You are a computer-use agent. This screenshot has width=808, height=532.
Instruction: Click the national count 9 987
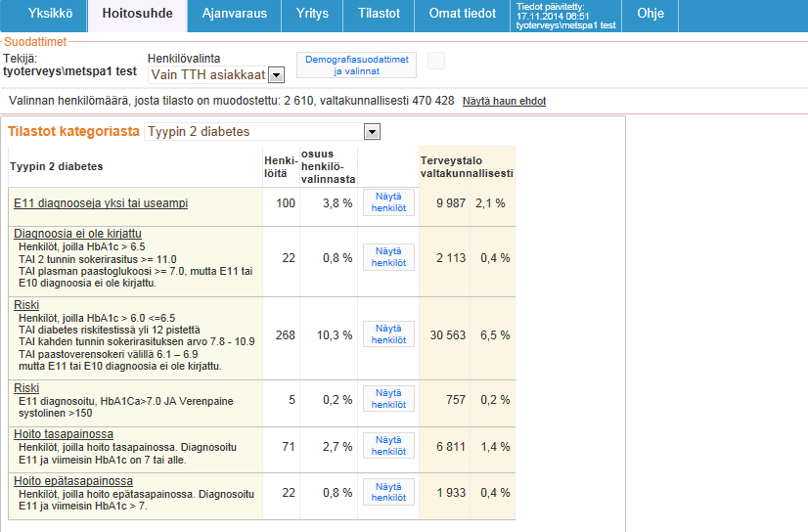tap(451, 203)
